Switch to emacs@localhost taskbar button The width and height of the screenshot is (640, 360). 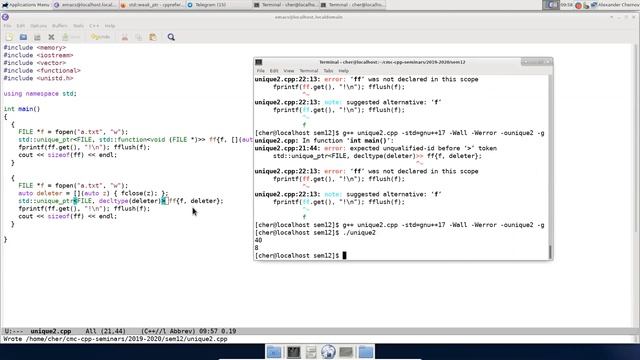tap(85, 5)
